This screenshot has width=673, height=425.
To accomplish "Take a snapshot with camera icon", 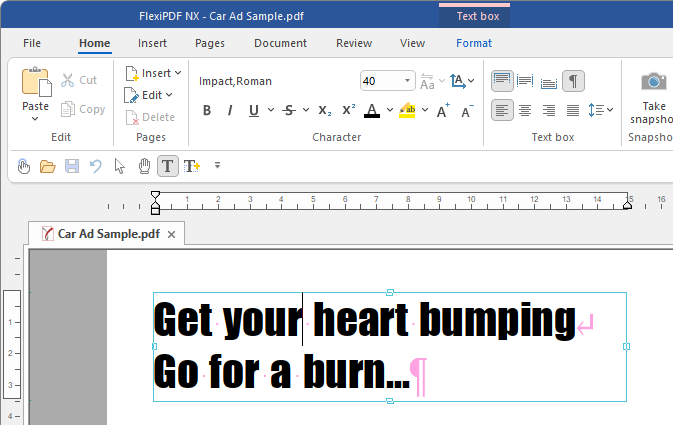I will [653, 82].
